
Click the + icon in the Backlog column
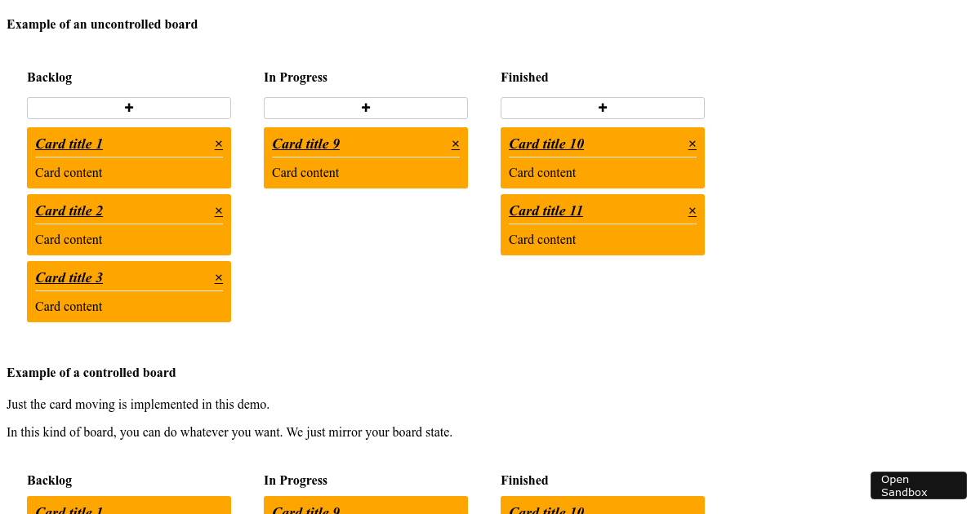point(128,107)
